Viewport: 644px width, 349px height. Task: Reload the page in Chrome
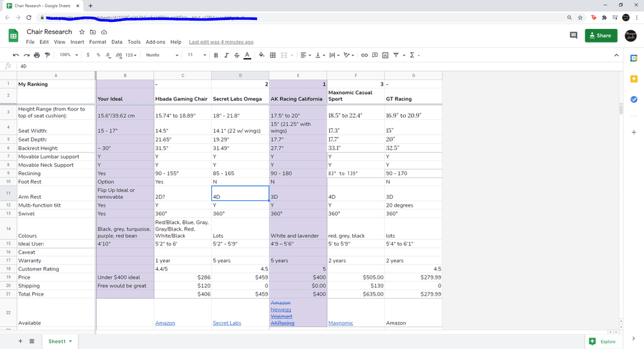29,17
